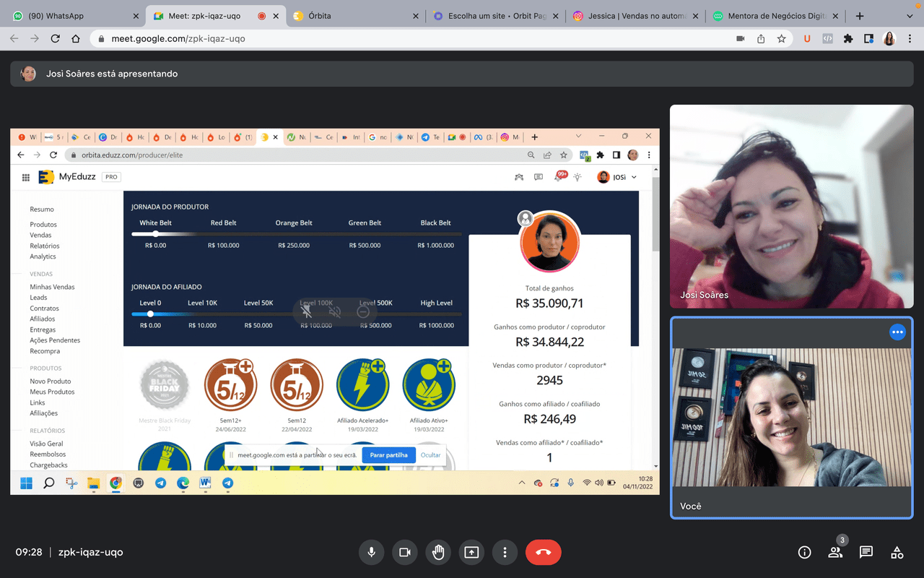The width and height of the screenshot is (924, 578).
Task: Click the Afiliado Acelerado+ badge
Action: 363,384
